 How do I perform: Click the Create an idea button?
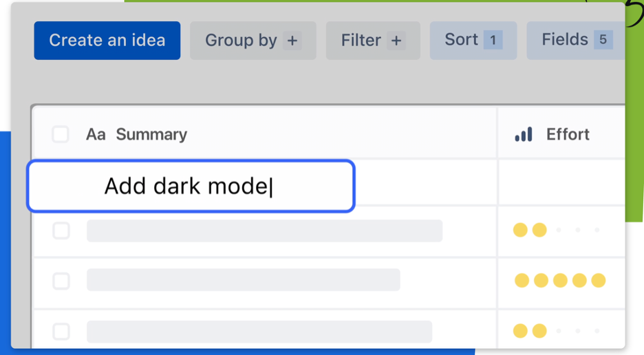(x=107, y=41)
